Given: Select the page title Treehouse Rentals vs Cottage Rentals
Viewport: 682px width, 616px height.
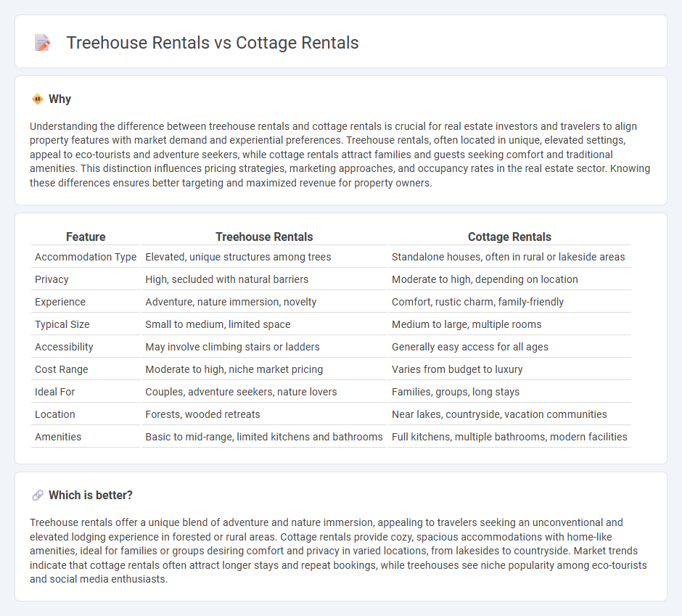Looking at the screenshot, I should click(x=213, y=43).
